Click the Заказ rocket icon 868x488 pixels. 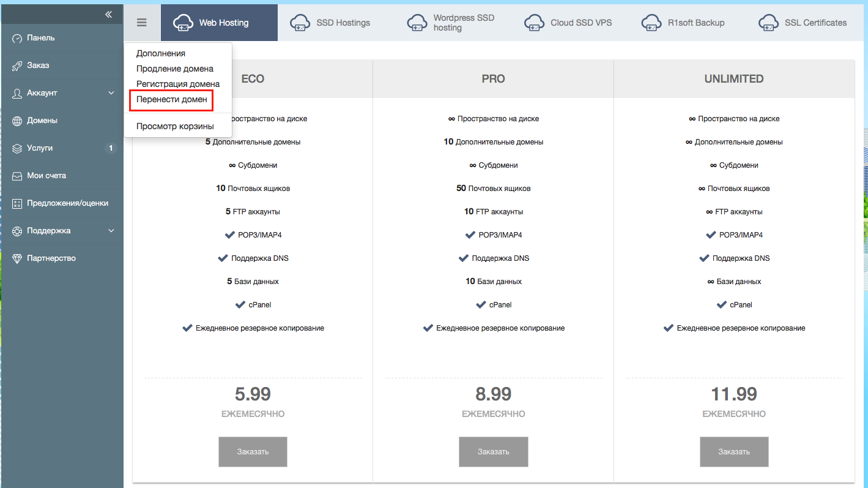(x=17, y=66)
